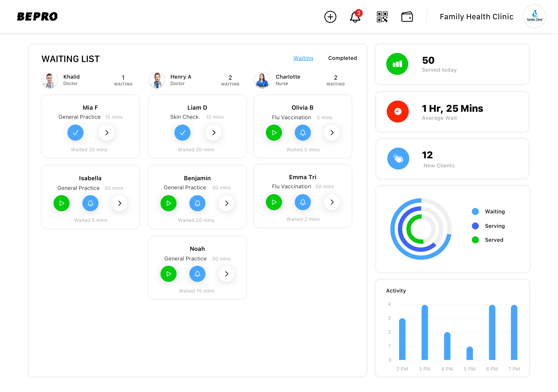Start serving Emma Tri via play button

274,202
